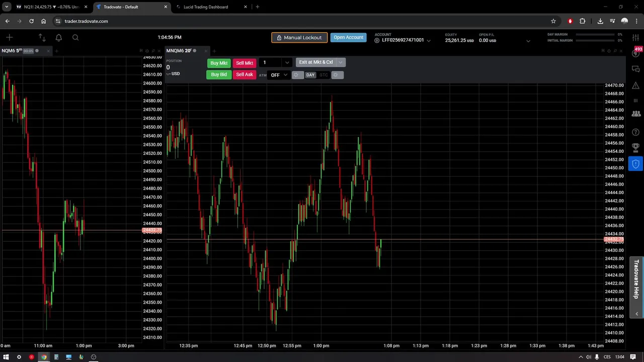Open help question-mark sidebar icon

pyautogui.click(x=636, y=132)
